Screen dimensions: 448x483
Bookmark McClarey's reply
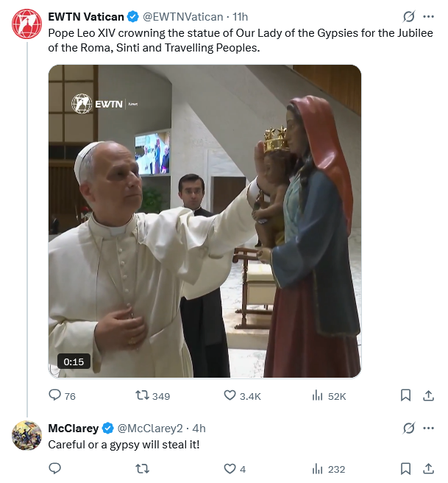405,468
